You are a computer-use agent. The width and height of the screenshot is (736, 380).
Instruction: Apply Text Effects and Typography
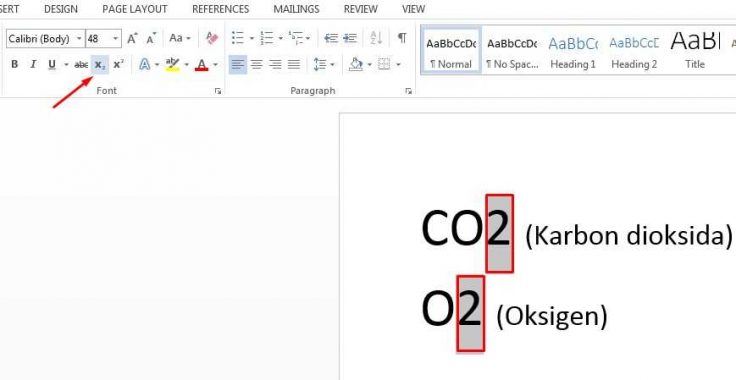click(x=145, y=64)
